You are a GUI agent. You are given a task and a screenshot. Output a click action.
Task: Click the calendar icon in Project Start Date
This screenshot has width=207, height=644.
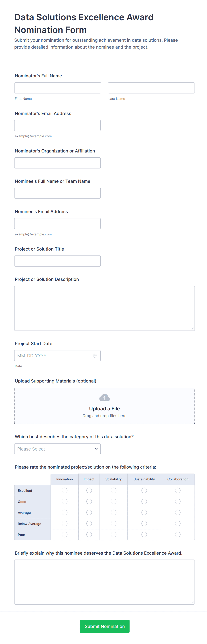click(x=95, y=356)
